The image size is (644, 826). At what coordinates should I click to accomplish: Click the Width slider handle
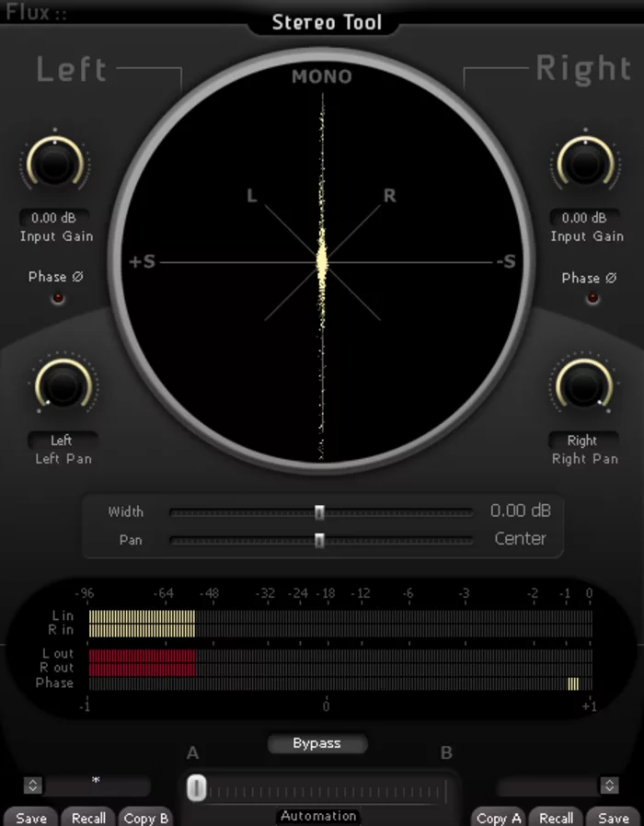click(x=319, y=511)
